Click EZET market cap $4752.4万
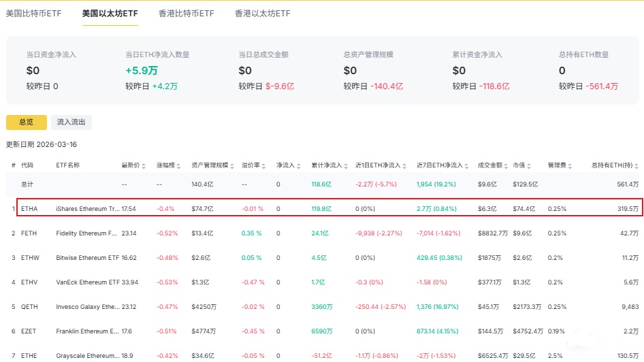 528,331
